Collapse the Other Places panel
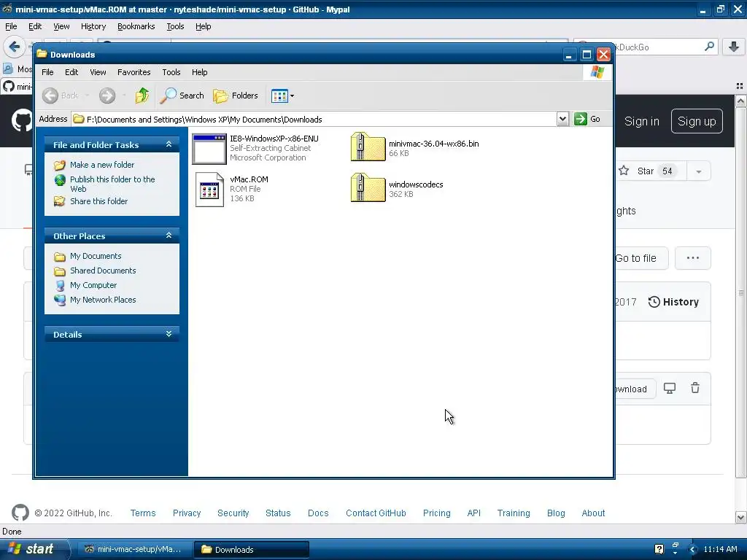Screen dimensions: 747x560 (x=169, y=236)
